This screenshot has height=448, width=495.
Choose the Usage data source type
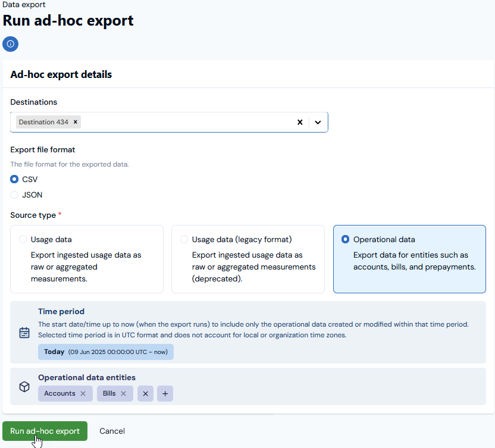[87, 259]
